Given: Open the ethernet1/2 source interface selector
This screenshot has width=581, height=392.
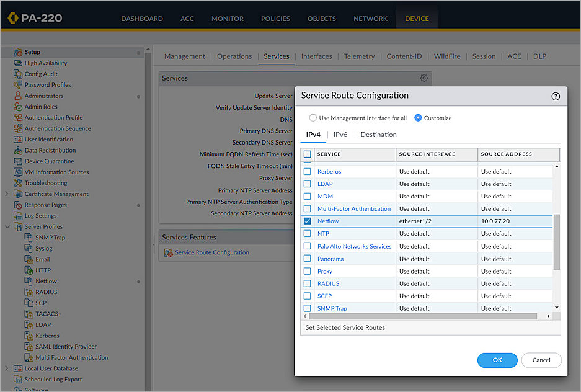Looking at the screenshot, I should point(409,221).
